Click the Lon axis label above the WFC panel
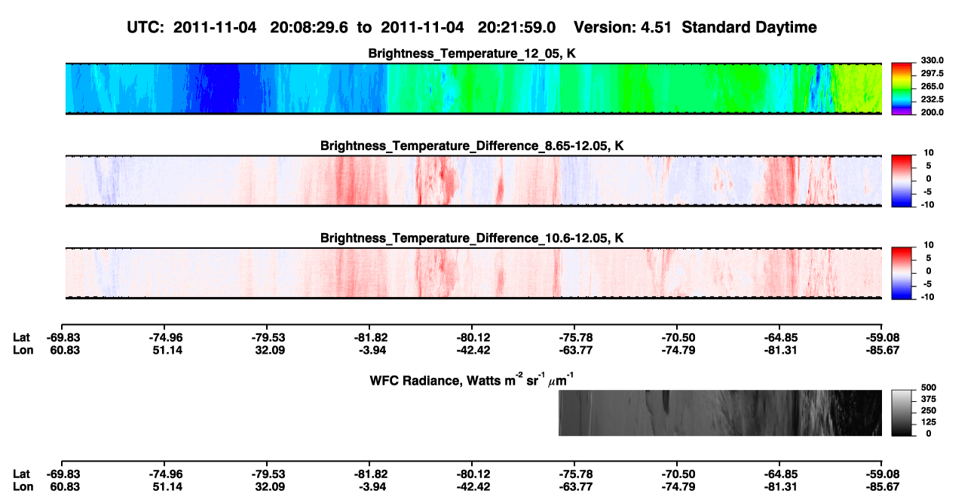Screen dimensions: 980x503 click(22, 349)
